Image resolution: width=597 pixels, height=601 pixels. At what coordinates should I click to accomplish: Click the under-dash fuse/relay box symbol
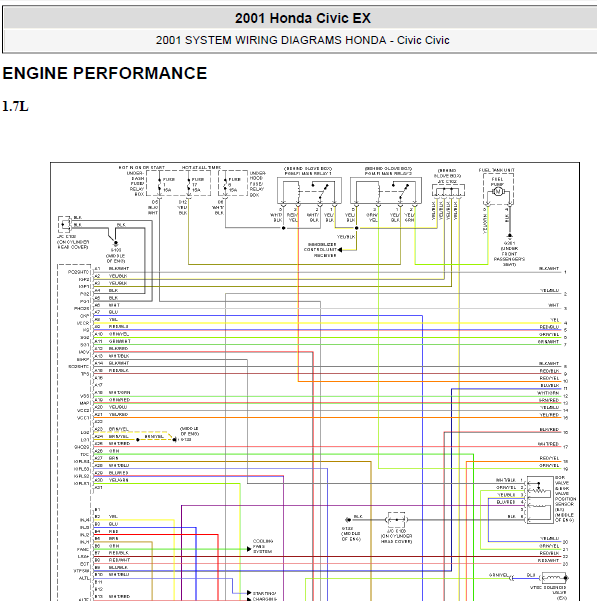(178, 183)
